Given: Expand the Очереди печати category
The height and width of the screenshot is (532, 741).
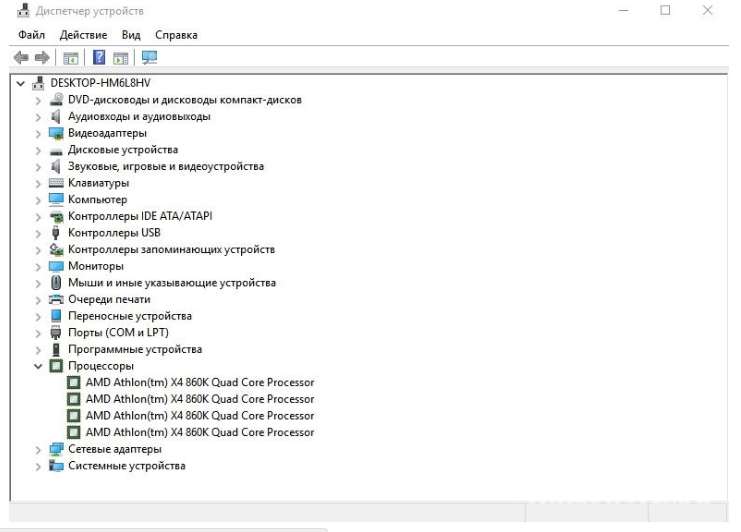Looking at the screenshot, I should pyautogui.click(x=38, y=300).
